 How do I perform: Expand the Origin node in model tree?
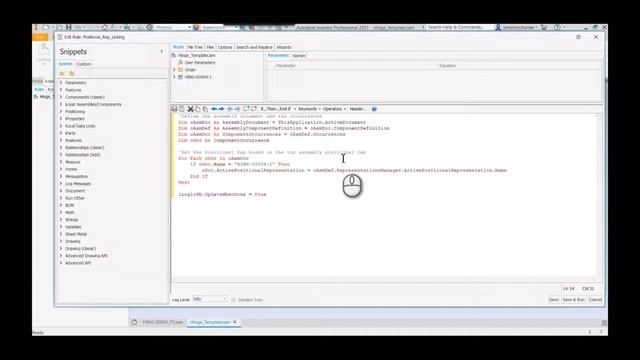pyautogui.click(x=174, y=70)
